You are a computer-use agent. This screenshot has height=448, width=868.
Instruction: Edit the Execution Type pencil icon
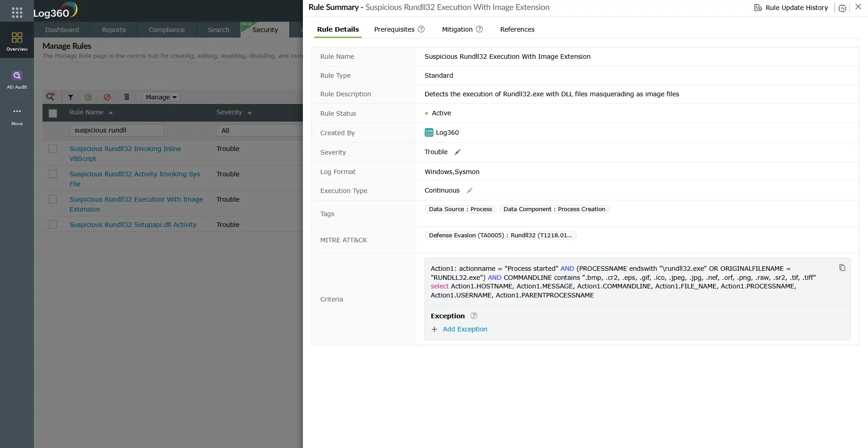469,191
